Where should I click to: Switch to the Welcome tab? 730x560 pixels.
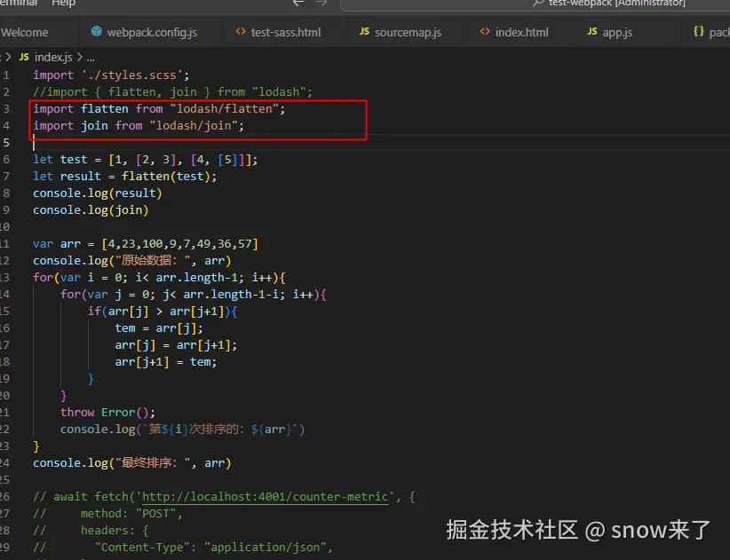(x=24, y=33)
